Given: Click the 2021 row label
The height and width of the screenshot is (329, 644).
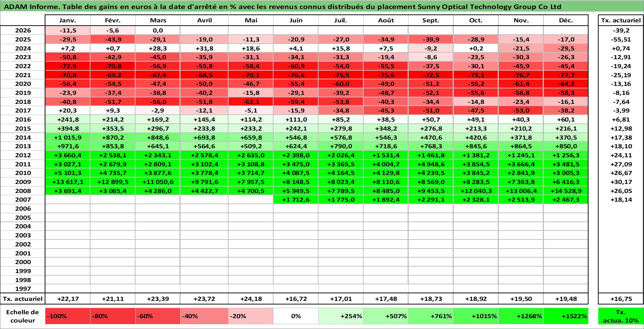Looking at the screenshot, I should 23,75.
